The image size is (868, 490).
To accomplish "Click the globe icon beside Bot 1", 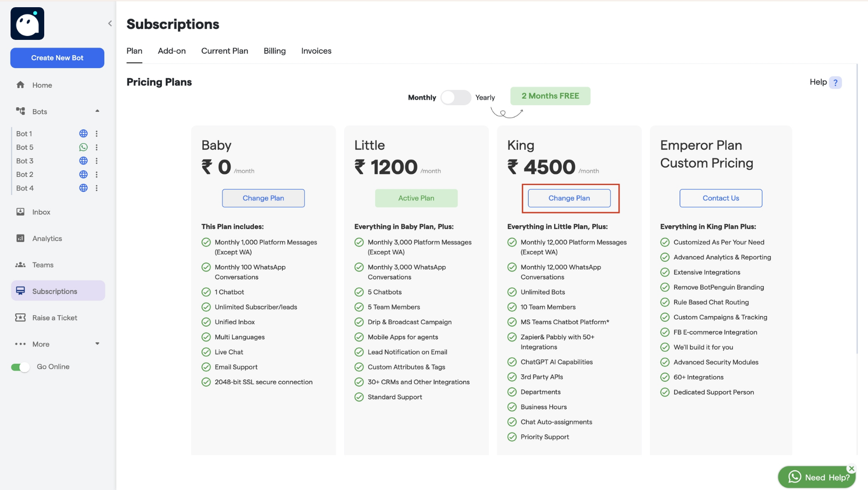I will tap(83, 133).
